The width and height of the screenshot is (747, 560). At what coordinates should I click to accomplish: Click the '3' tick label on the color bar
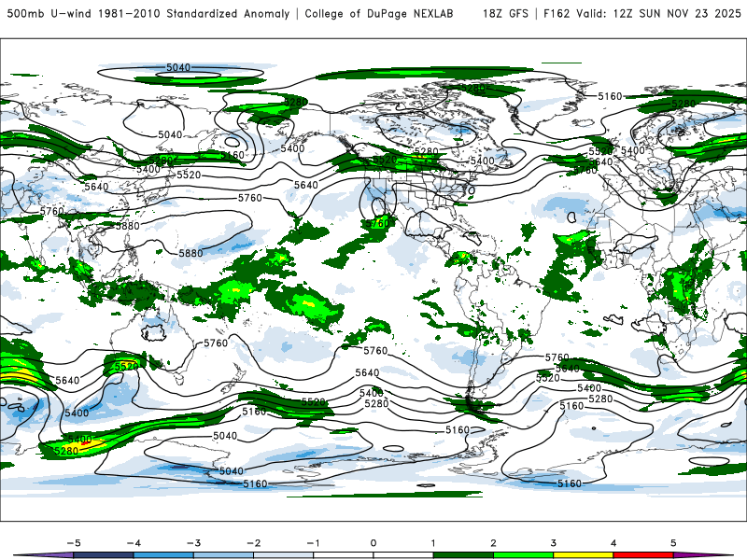coord(553,543)
